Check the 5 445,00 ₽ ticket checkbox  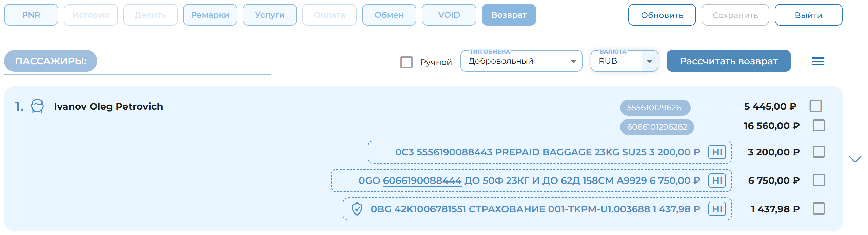coord(815,106)
